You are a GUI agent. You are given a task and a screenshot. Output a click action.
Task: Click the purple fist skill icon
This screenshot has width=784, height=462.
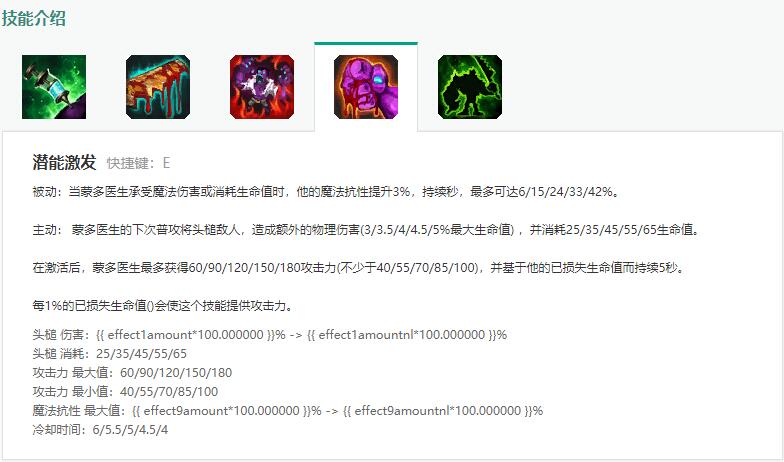366,87
